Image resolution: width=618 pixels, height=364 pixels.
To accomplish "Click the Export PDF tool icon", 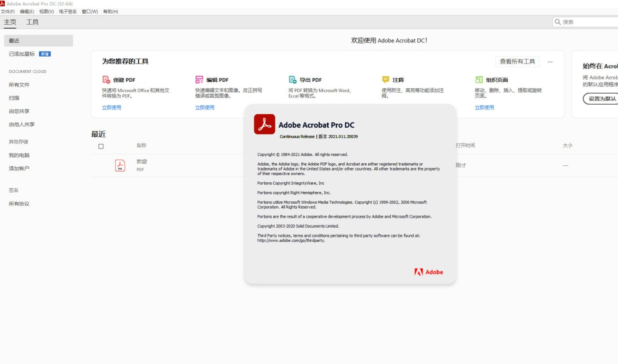I will point(293,80).
